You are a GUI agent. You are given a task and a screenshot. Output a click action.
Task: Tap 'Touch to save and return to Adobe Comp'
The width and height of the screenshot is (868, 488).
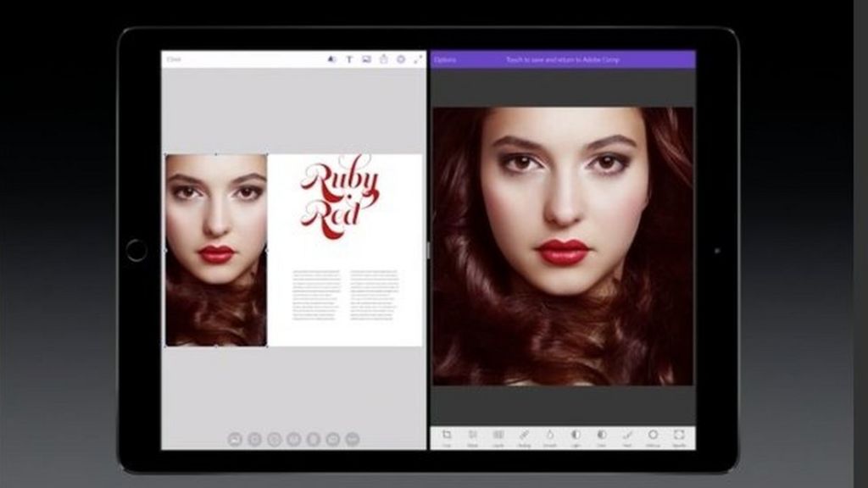[563, 60]
